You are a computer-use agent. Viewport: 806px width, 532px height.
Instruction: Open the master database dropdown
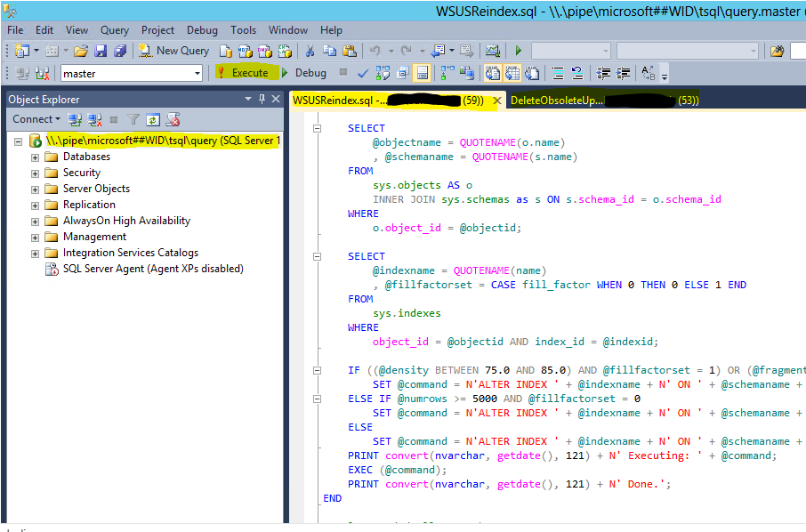pyautogui.click(x=197, y=74)
